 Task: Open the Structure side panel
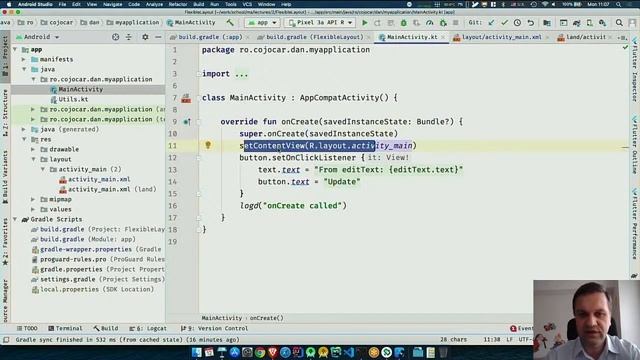[x=5, y=113]
